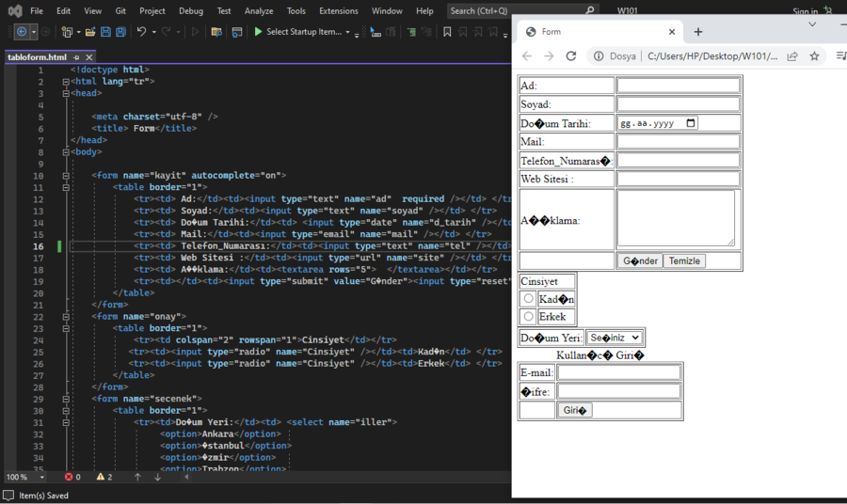Collapse the kayit form at line 10
The height and width of the screenshot is (504, 847).
[x=65, y=176]
